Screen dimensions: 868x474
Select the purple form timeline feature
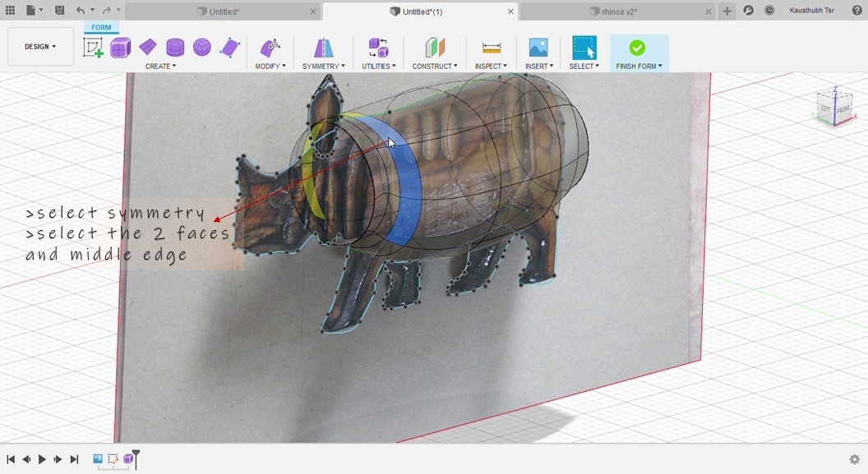coord(128,458)
